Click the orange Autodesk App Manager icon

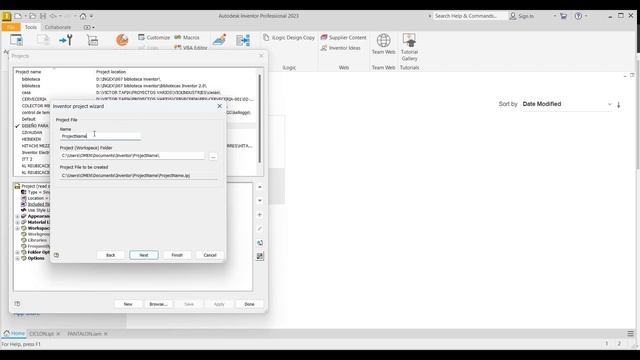pos(122,40)
